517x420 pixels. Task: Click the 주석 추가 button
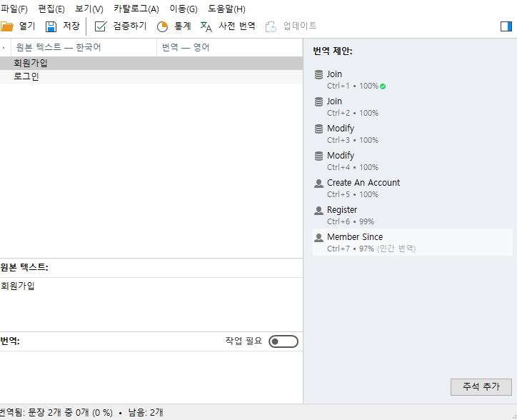481,386
